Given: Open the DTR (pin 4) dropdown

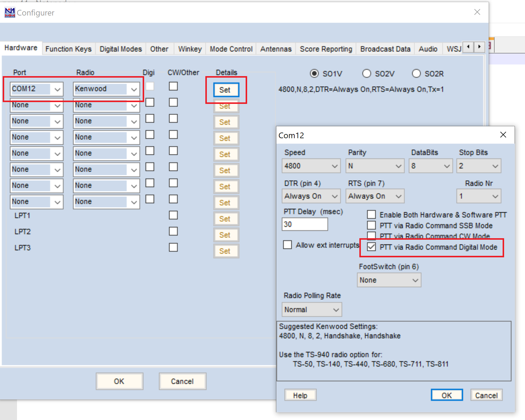Looking at the screenshot, I should click(x=311, y=196).
